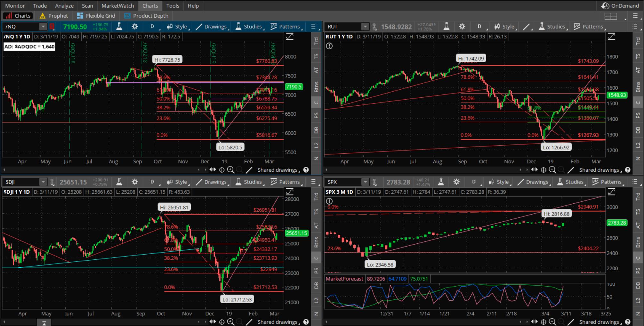Expand the RUT symbol dropdown
The width and height of the screenshot is (644, 326).
365,27
